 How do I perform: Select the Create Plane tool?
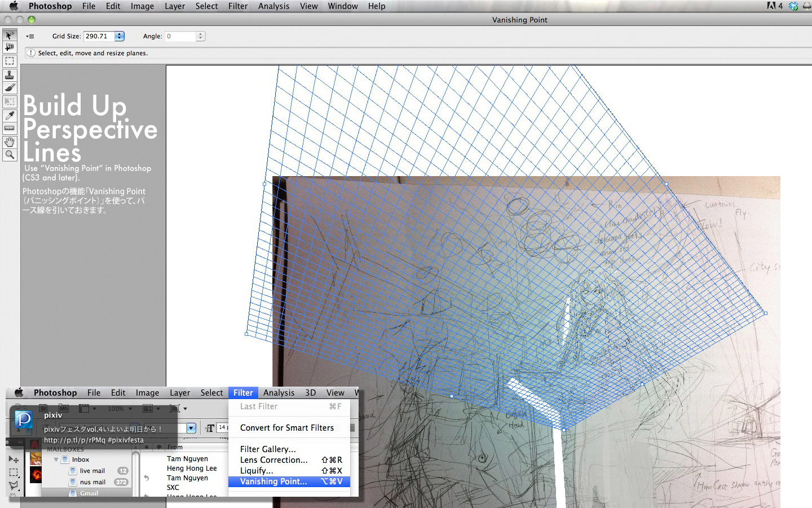point(10,47)
